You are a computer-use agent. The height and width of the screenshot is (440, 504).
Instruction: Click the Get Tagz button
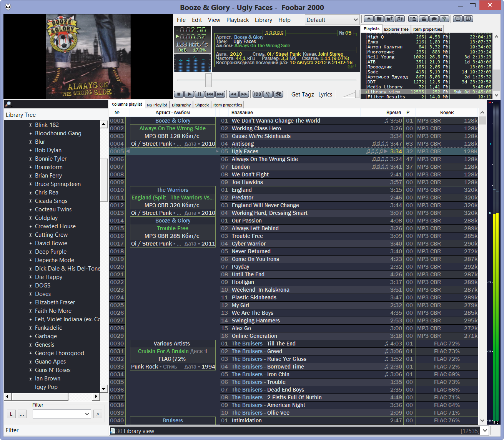(x=303, y=95)
